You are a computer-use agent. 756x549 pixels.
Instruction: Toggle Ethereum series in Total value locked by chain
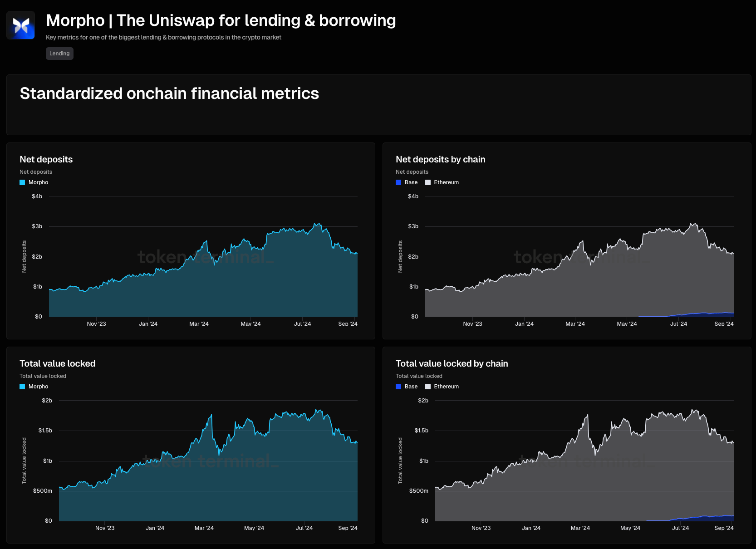pos(446,387)
